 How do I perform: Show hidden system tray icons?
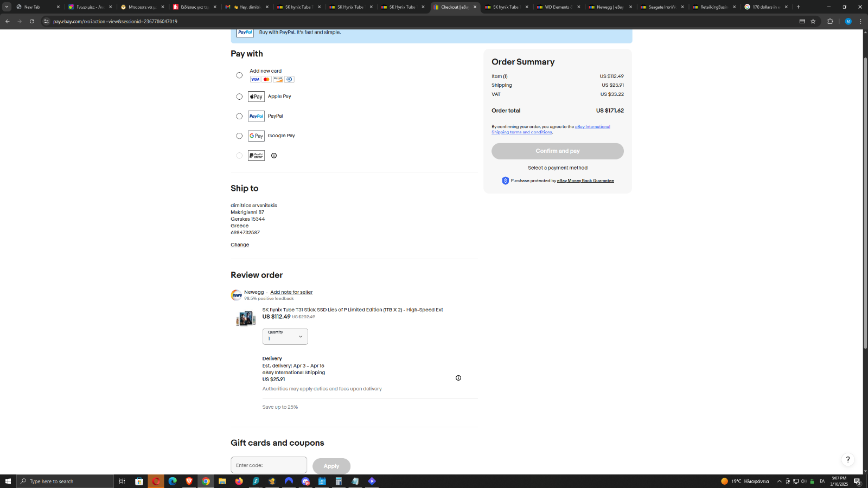click(780, 481)
